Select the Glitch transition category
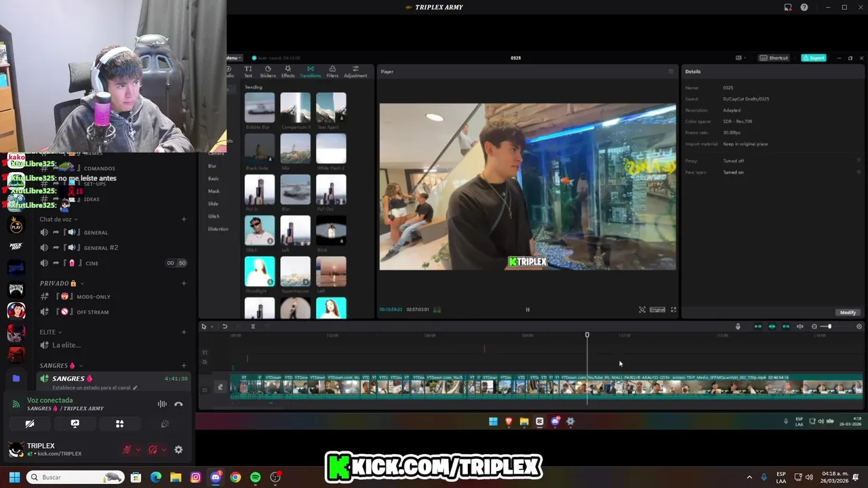The image size is (868, 488). pyautogui.click(x=214, y=216)
